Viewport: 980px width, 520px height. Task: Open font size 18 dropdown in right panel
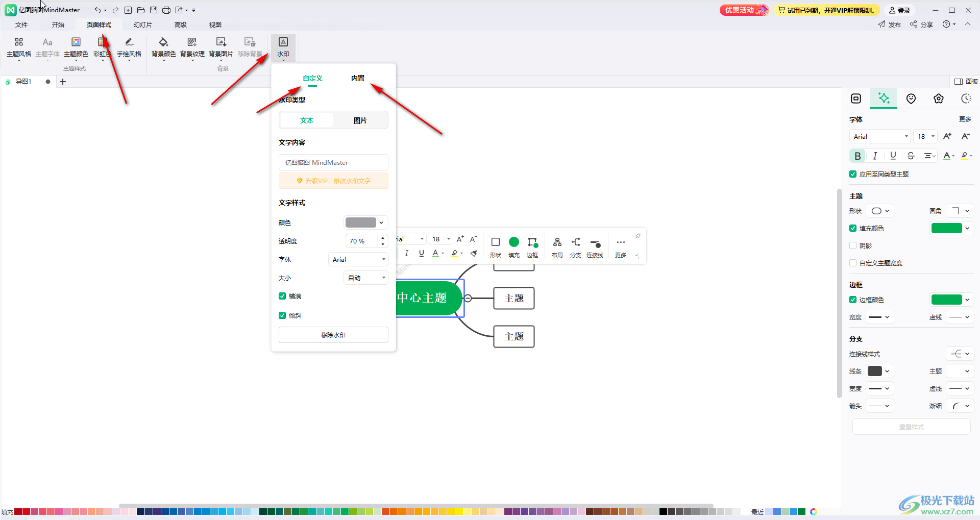tap(925, 136)
